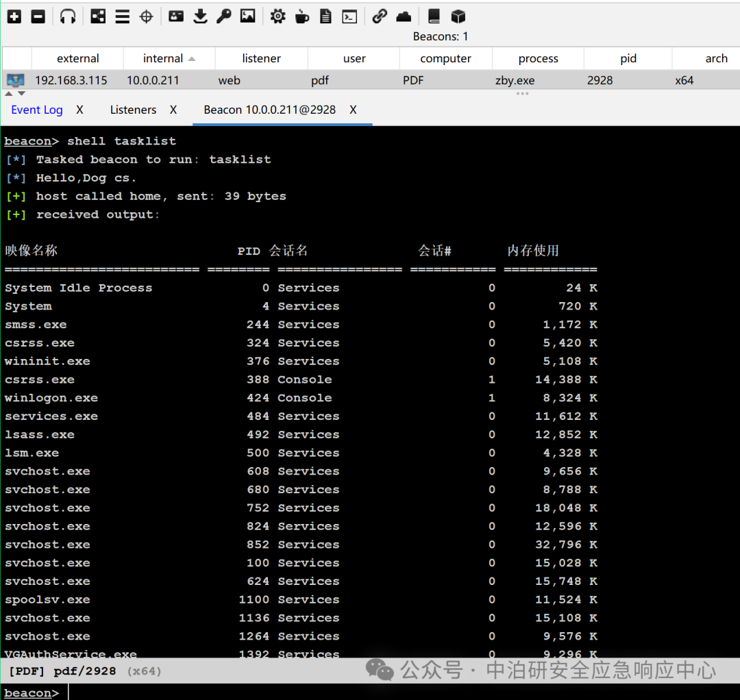Expand top pane with down split arrow

[21, 94]
